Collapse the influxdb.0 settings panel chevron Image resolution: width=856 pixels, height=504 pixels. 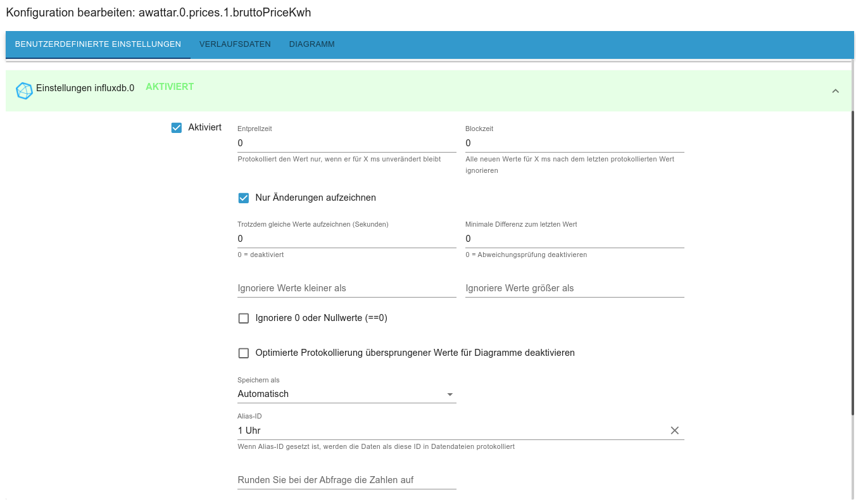[835, 91]
